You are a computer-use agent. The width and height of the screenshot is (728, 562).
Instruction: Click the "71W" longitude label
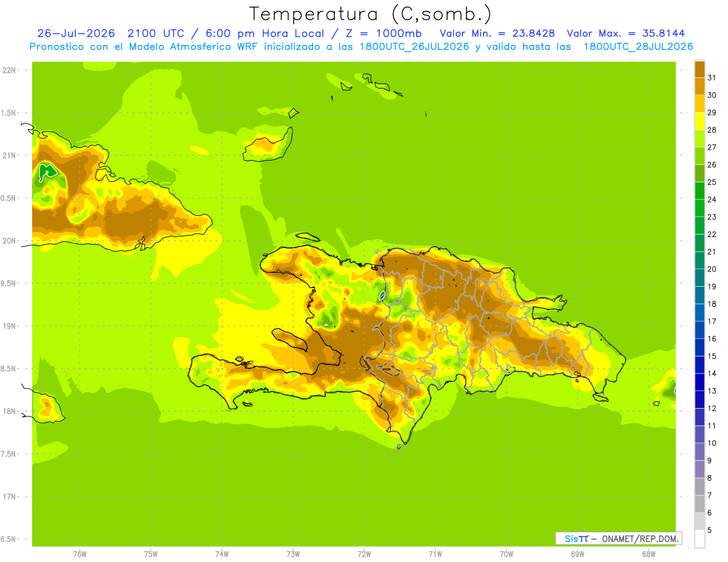click(435, 554)
